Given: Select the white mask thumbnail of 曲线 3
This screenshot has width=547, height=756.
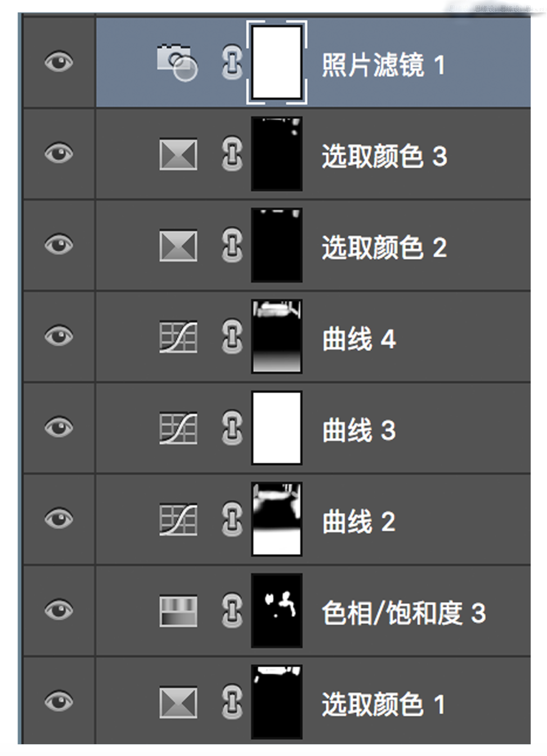Looking at the screenshot, I should pyautogui.click(x=276, y=428).
